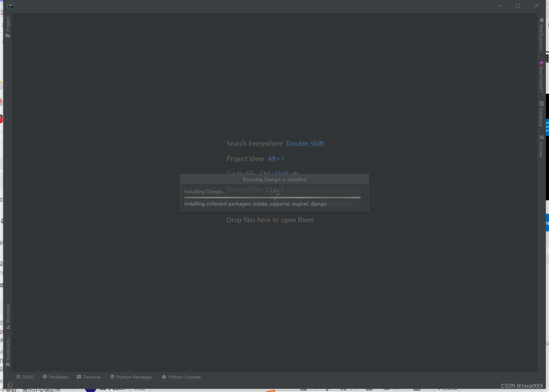
Task: Open the Notifications panel
Action: (x=541, y=34)
